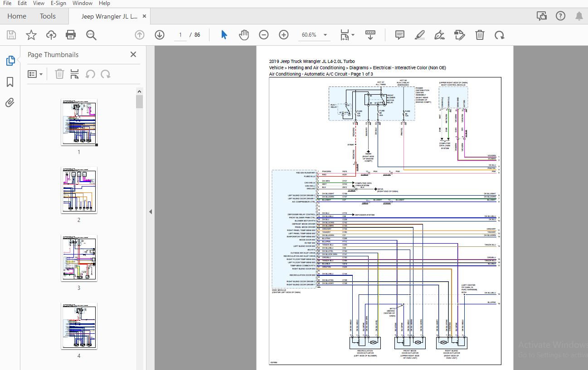Click the current page number field
The width and height of the screenshot is (588, 370).
click(180, 35)
